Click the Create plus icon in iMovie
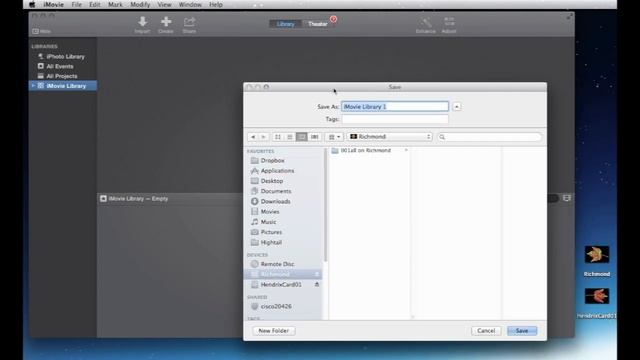640x360 pixels. point(166,25)
